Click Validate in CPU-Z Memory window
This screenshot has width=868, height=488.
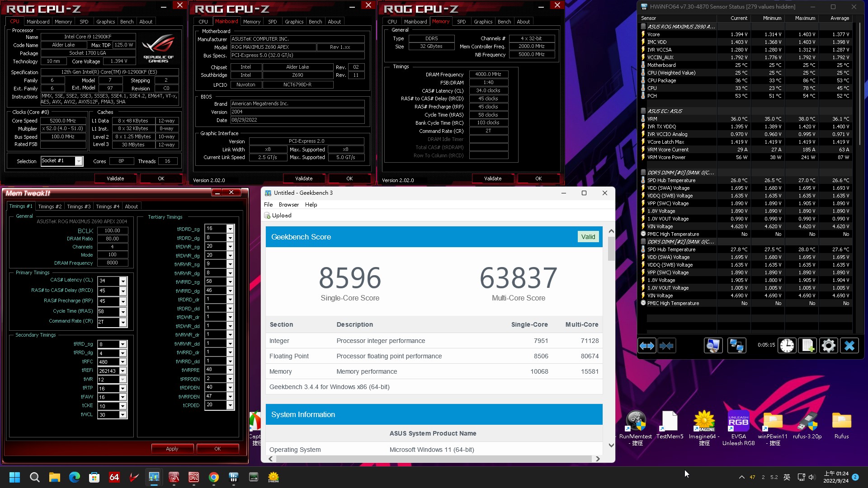(x=493, y=178)
